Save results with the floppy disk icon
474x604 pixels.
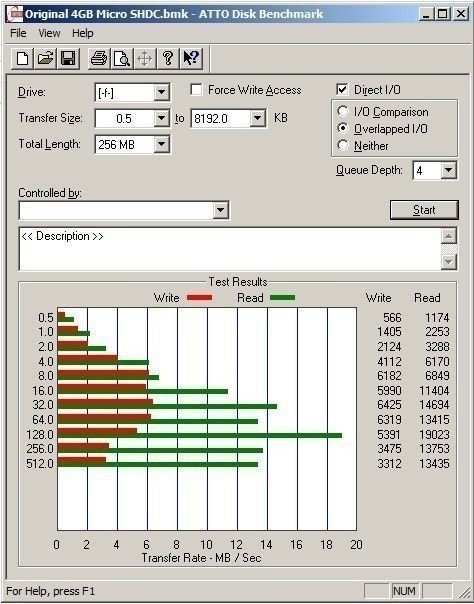click(x=68, y=59)
